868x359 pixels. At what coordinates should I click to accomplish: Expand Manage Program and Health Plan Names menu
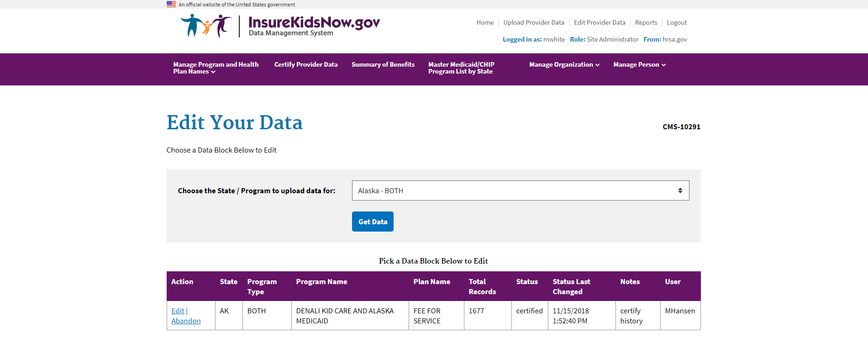[x=216, y=68]
